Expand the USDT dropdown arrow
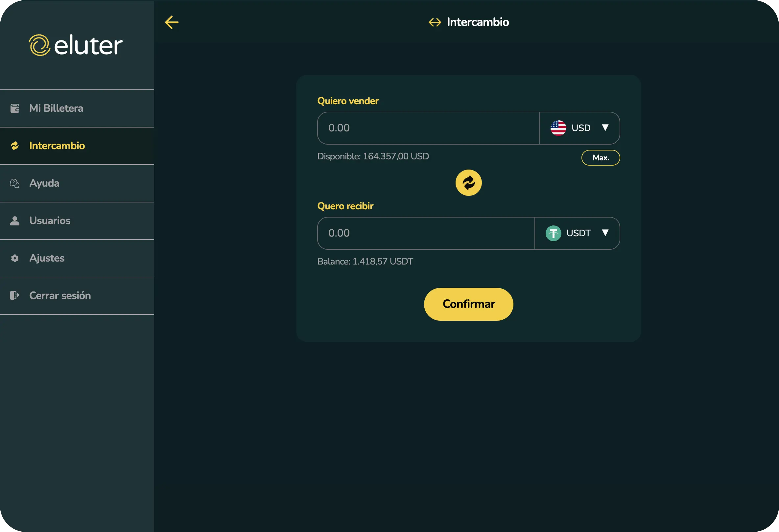The image size is (779, 532). click(605, 233)
